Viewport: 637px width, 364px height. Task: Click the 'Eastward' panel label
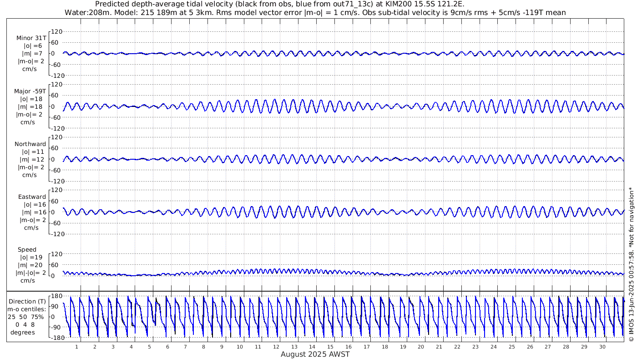(32, 197)
